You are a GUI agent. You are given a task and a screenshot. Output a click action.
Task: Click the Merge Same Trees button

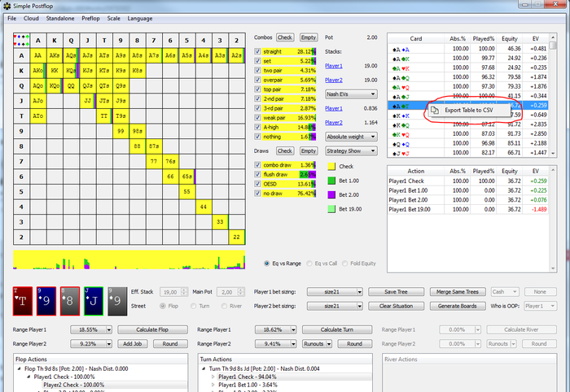tap(458, 292)
